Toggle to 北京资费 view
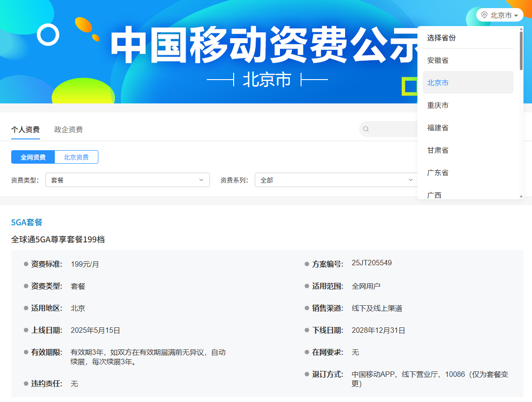This screenshot has height=402, width=532. click(x=76, y=157)
